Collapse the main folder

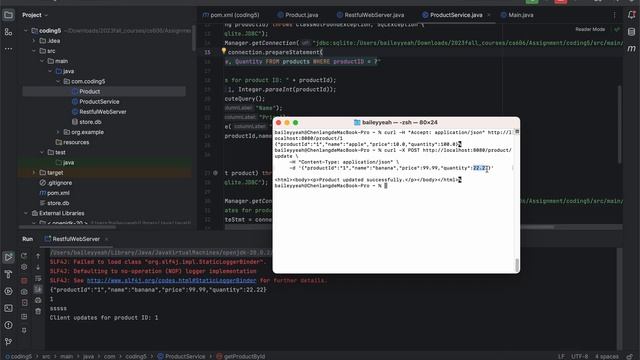pyautogui.click(x=42, y=61)
